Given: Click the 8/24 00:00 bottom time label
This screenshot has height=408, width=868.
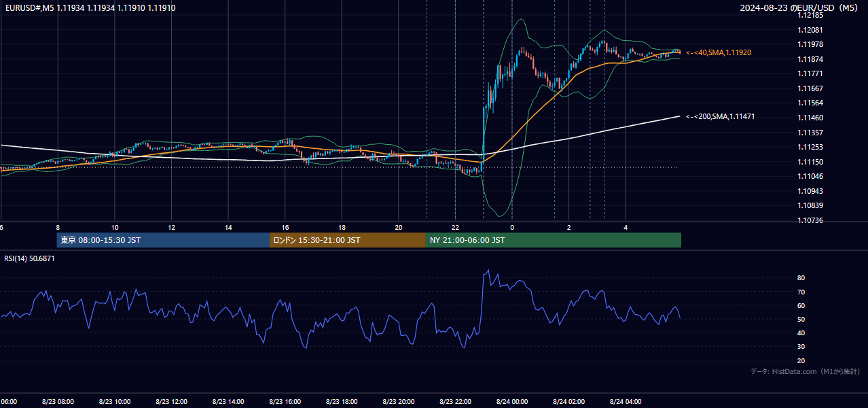Looking at the screenshot, I should 512,402.
